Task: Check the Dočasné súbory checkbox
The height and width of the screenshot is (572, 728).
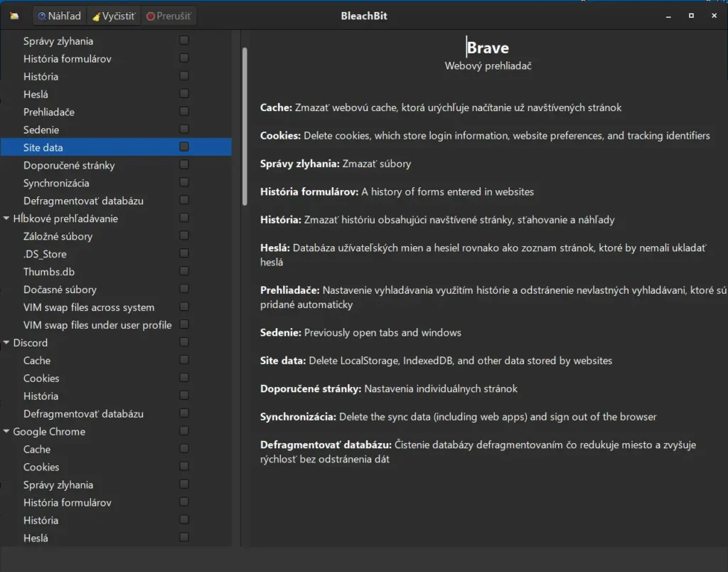Action: tap(184, 289)
